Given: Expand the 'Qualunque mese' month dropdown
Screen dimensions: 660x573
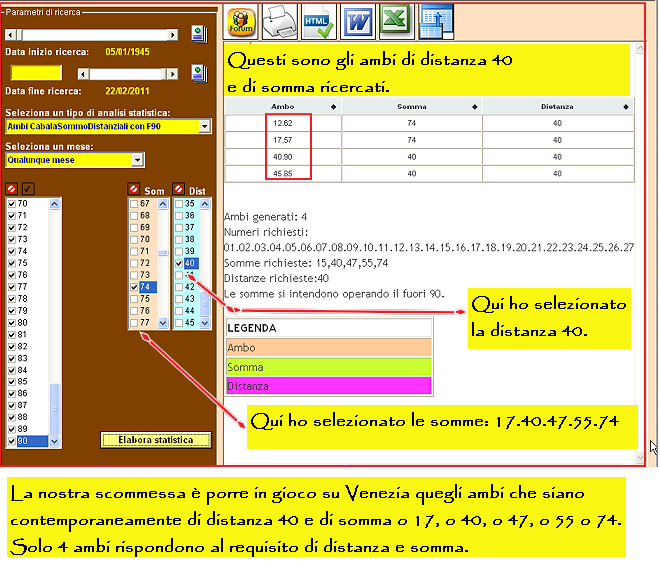Looking at the screenshot, I should tap(137, 159).
